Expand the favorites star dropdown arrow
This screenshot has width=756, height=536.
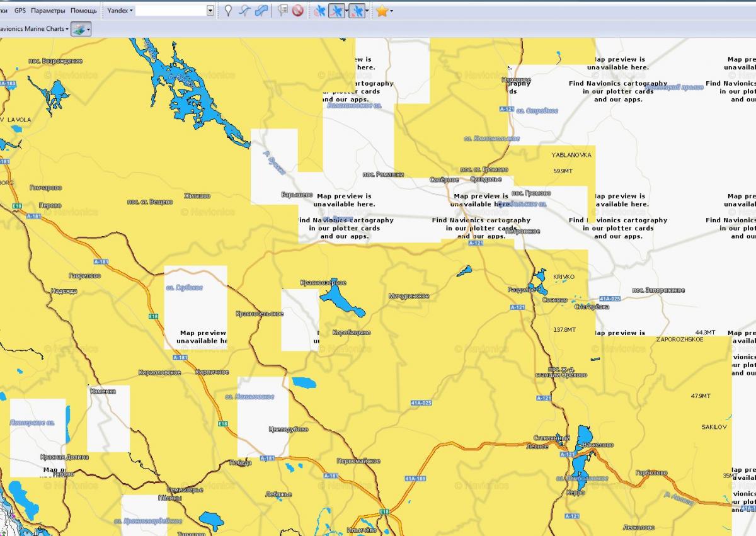pos(391,11)
